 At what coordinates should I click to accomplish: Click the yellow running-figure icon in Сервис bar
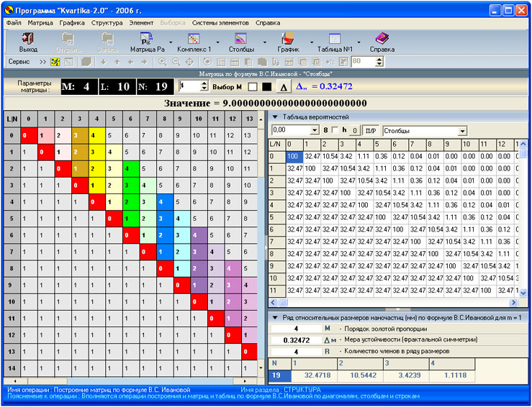coord(55,62)
